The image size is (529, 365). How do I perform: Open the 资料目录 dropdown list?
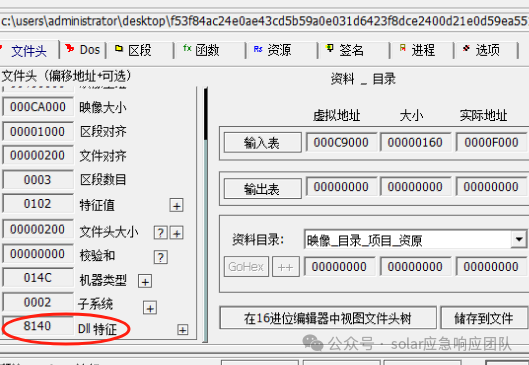coord(519,240)
